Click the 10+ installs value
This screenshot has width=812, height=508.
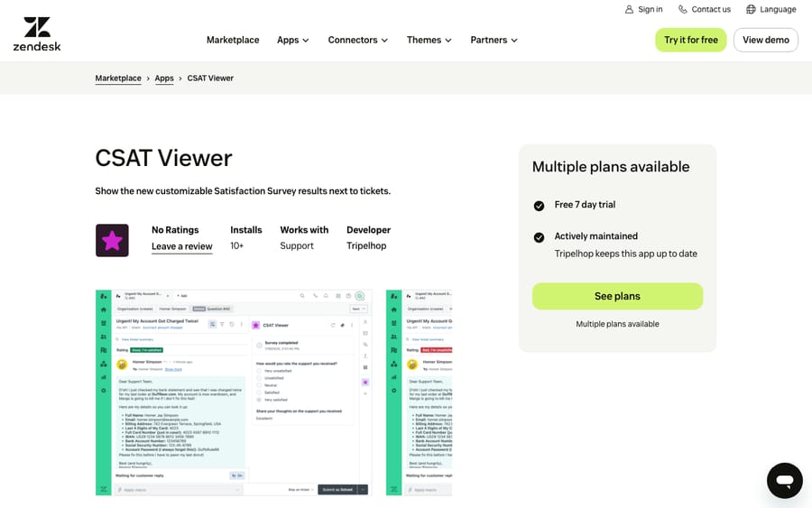pos(236,246)
